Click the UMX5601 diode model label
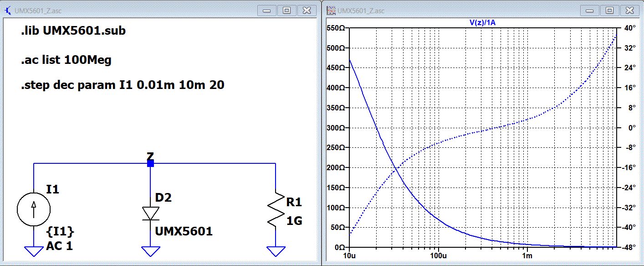This screenshot has width=644, height=266. (x=184, y=231)
